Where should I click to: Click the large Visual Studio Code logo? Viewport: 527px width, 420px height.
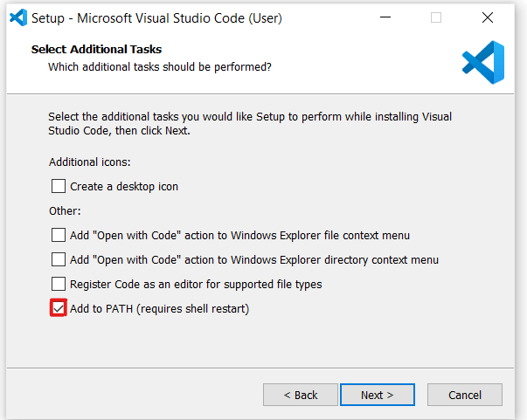point(483,62)
